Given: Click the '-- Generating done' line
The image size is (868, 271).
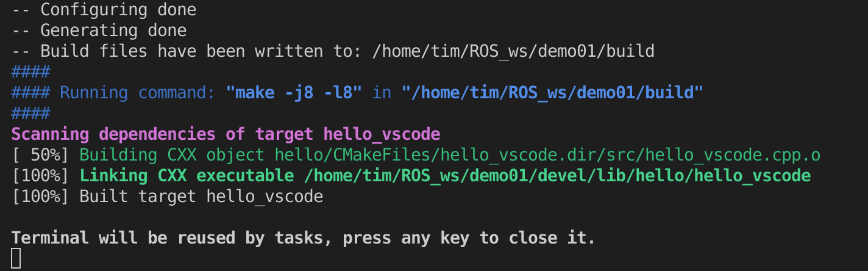Looking at the screenshot, I should 99,30.
